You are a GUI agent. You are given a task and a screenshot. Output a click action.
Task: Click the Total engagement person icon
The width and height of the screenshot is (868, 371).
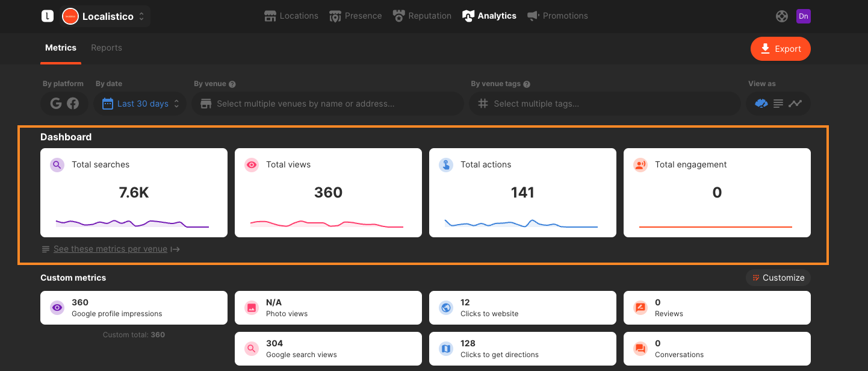click(640, 164)
